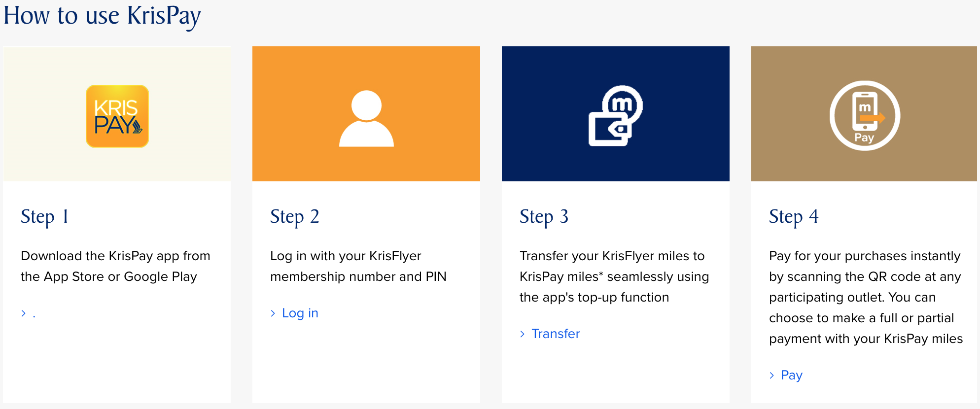Image resolution: width=980 pixels, height=409 pixels.
Task: Click the How to use KrisPay title
Action: click(x=102, y=16)
